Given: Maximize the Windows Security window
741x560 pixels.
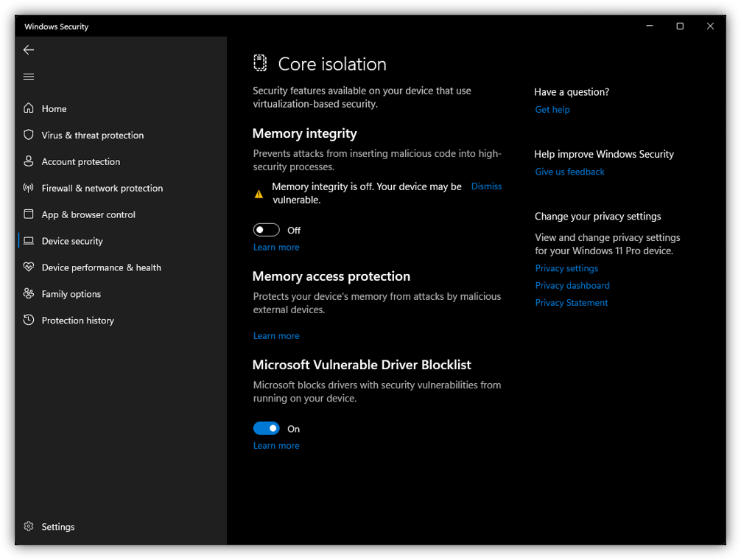Looking at the screenshot, I should [680, 26].
